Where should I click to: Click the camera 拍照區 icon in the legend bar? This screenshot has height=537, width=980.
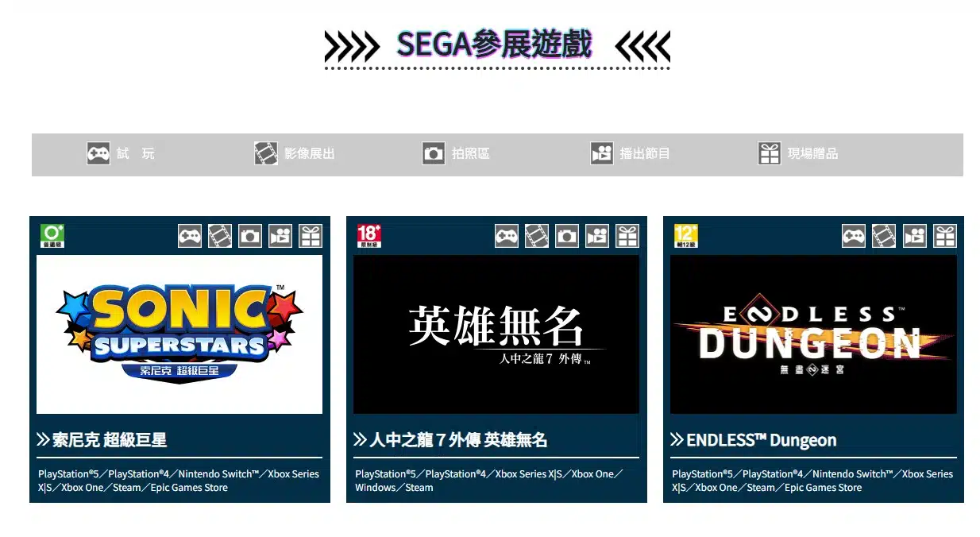point(434,153)
